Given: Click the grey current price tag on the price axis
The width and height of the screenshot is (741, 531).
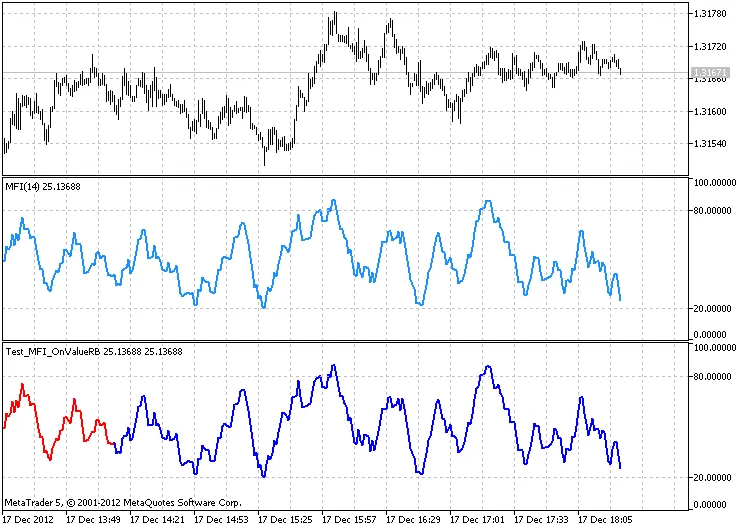Looking at the screenshot, I should (x=709, y=72).
